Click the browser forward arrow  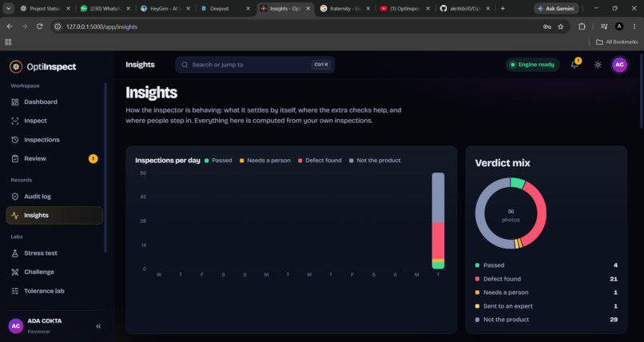coord(25,26)
